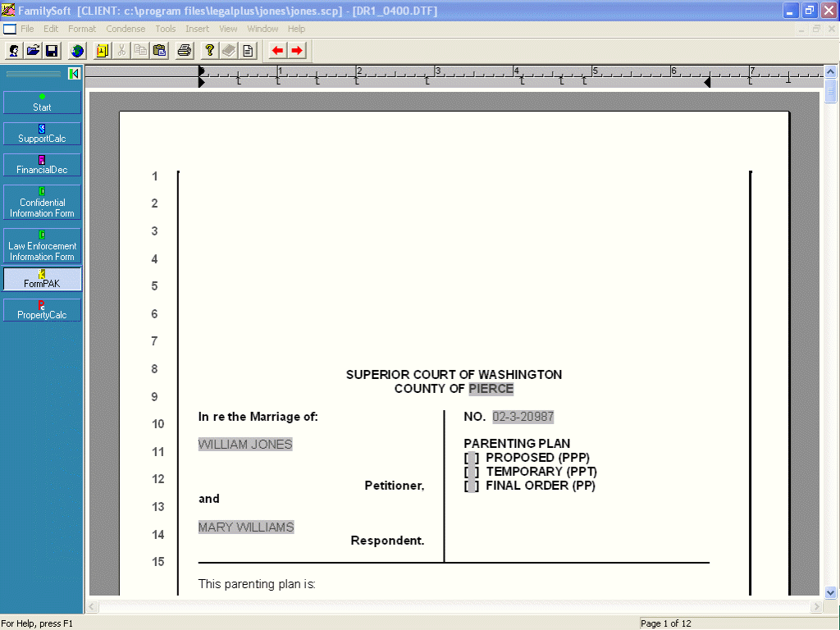Select the client information person icon

[12, 50]
